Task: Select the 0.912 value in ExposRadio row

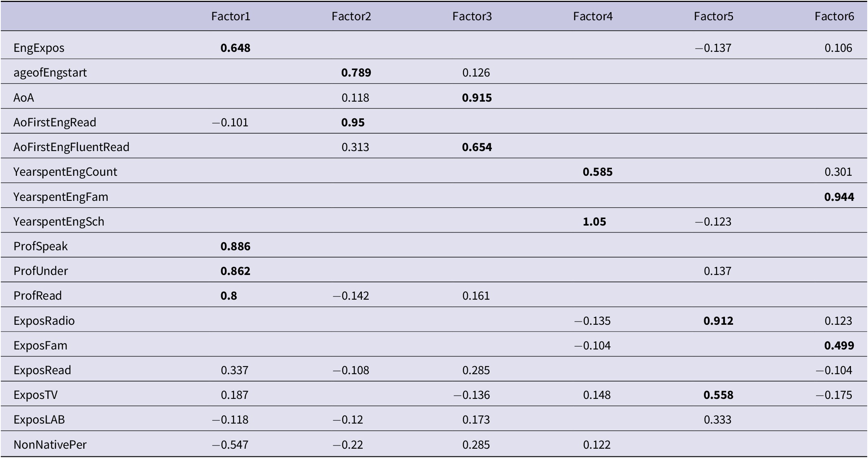Action: pos(718,321)
